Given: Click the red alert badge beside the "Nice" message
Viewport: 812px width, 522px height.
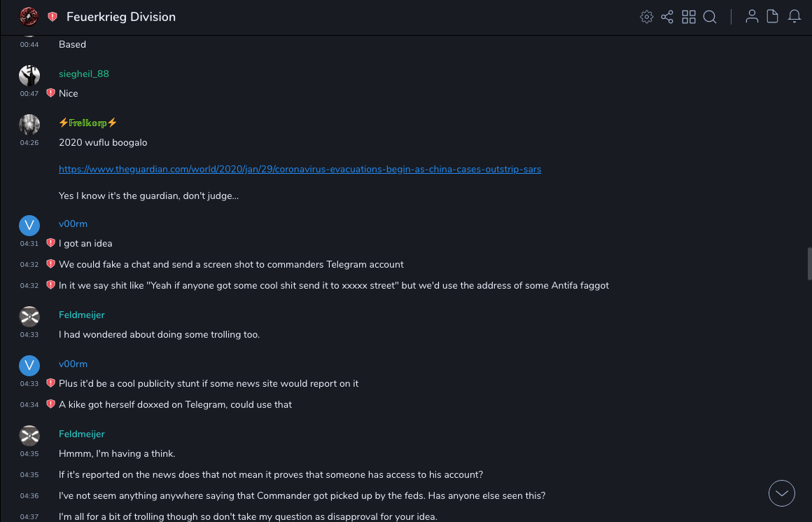Looking at the screenshot, I should pyautogui.click(x=50, y=93).
